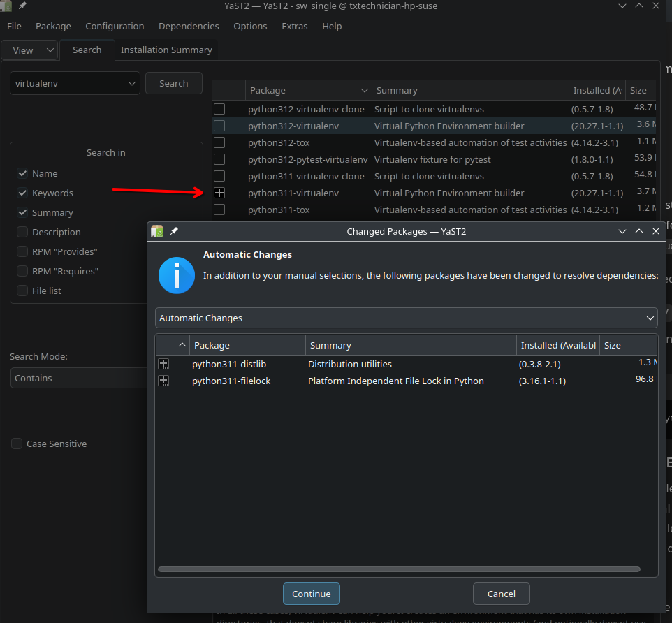Viewport: 672px width, 623px height.
Task: Mark python311-tox status checkbox
Action: coord(219,210)
